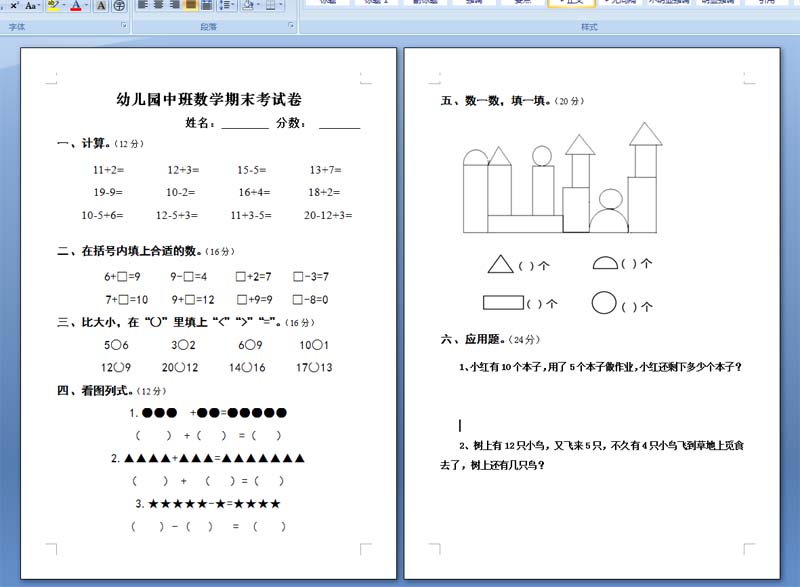Screen dimensions: 800x587
Task: Click the blank line after 分数
Action: (339, 124)
